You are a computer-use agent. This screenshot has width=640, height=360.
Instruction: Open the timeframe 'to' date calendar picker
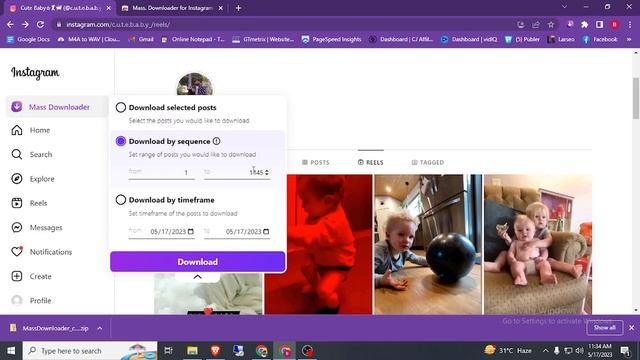(266, 231)
